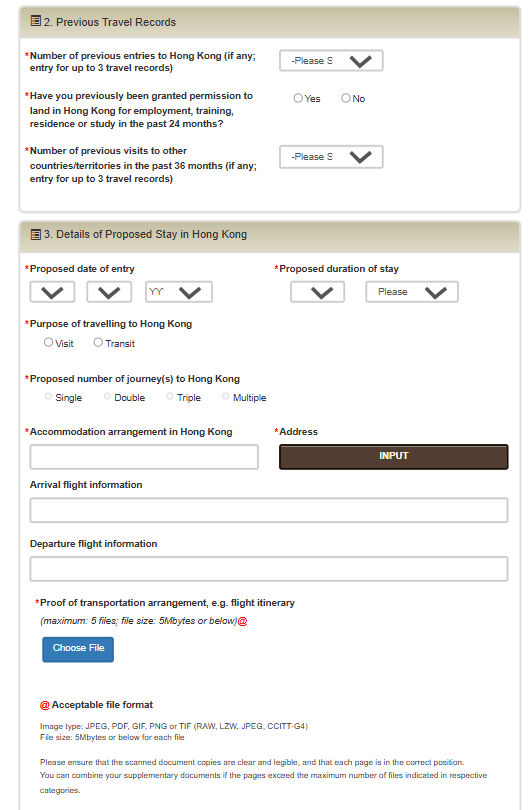531x810 pixels.
Task: Click the INPUT address button
Action: (x=394, y=457)
